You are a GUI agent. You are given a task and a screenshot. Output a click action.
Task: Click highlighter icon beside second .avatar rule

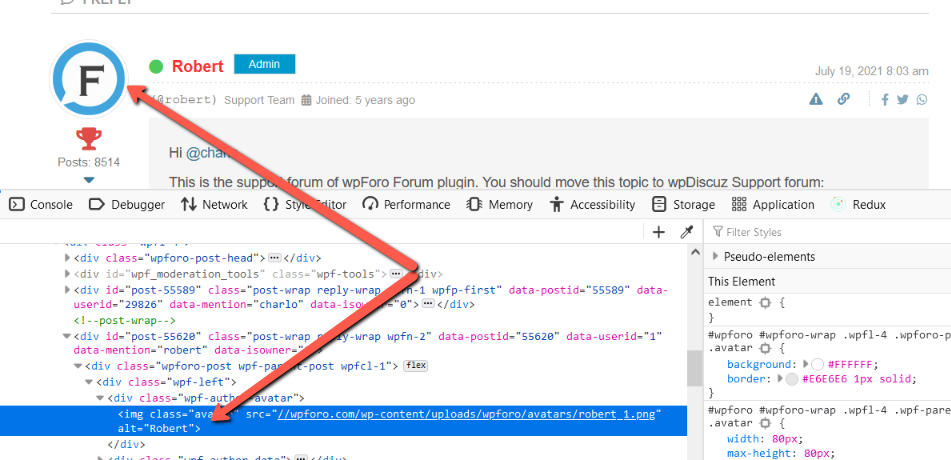(x=765, y=422)
